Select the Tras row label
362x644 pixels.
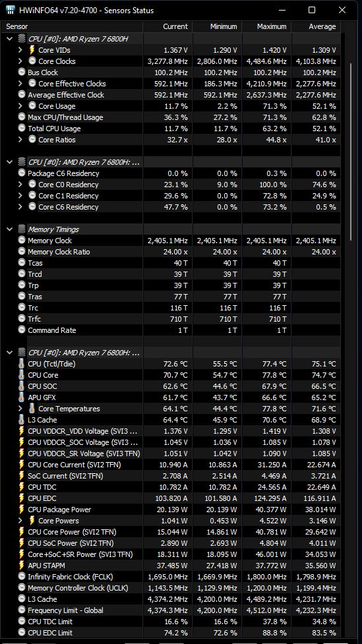[x=35, y=297]
